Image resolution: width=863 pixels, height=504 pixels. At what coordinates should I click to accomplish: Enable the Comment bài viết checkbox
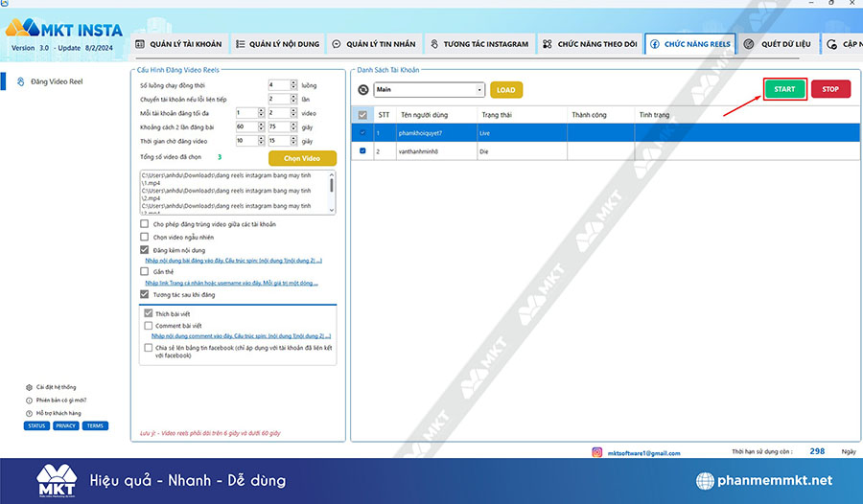point(148,326)
